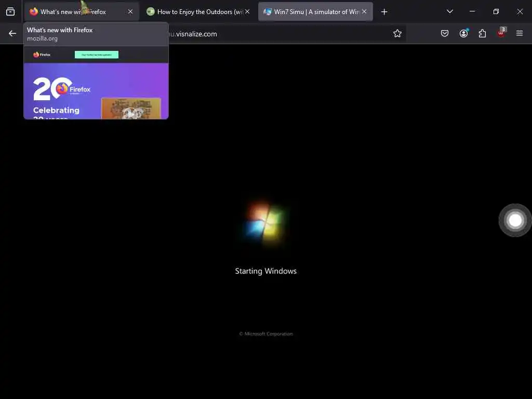532x399 pixels.
Task: Bookmark this page with the star icon
Action: (397, 33)
